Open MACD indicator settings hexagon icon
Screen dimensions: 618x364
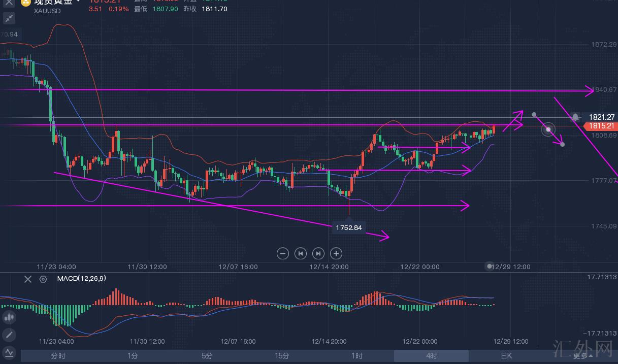click(43, 279)
